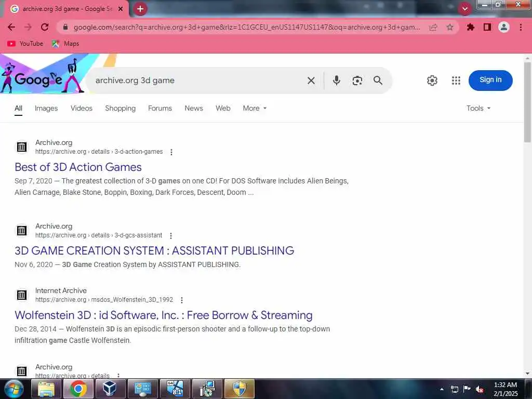Expand the More search filters dropdown

(x=255, y=109)
